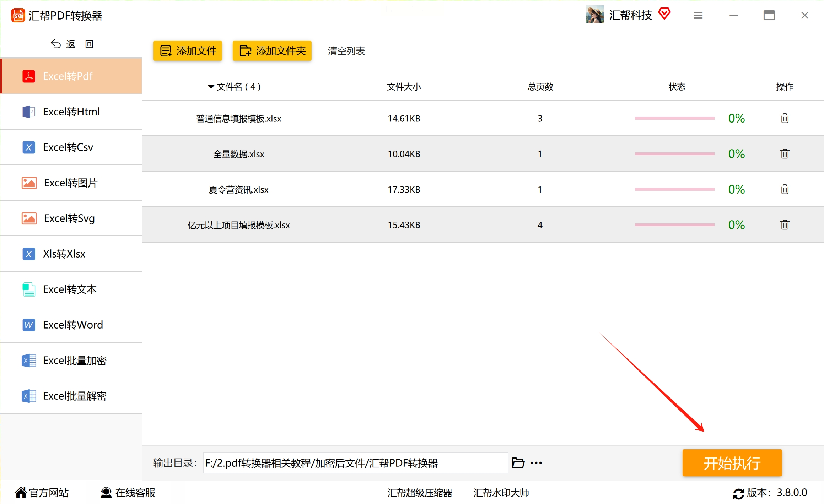Open the output folder browse icon

[518, 463]
